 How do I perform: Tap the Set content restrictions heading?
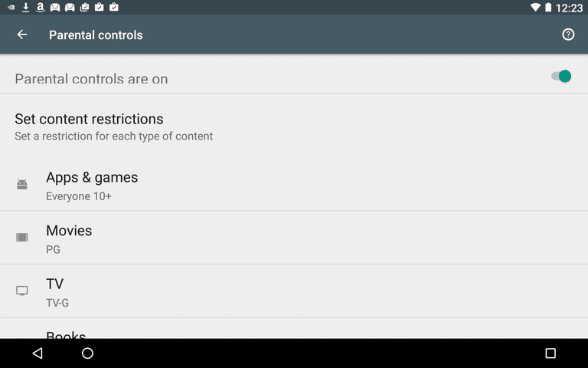click(89, 119)
